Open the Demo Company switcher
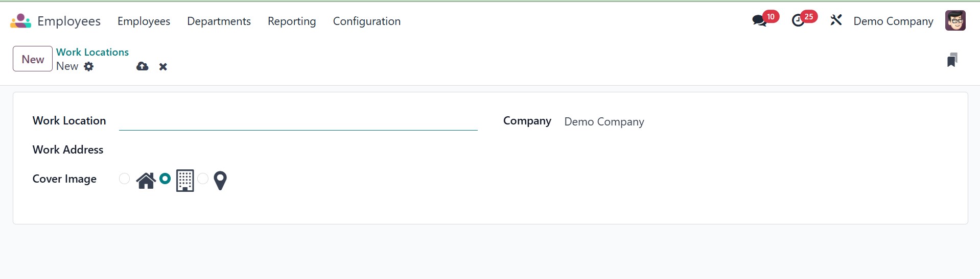This screenshot has width=980, height=279. pos(893,21)
